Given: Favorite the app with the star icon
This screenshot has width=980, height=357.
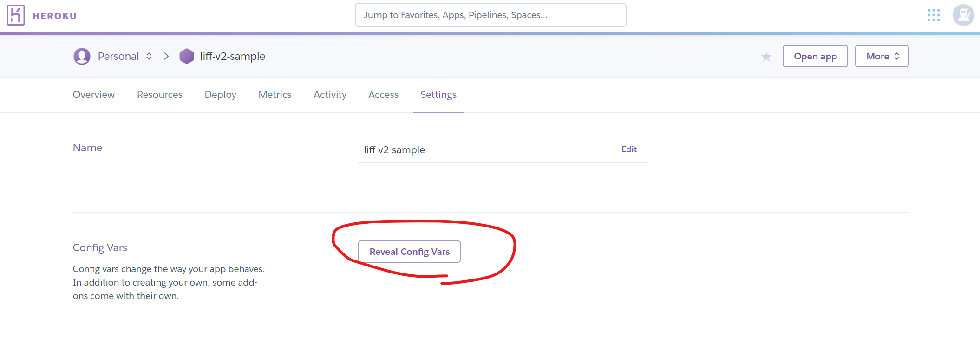Looking at the screenshot, I should click(766, 57).
